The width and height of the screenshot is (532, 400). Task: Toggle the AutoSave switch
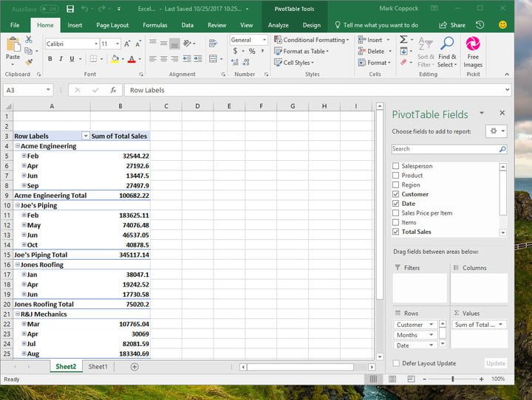click(x=49, y=9)
